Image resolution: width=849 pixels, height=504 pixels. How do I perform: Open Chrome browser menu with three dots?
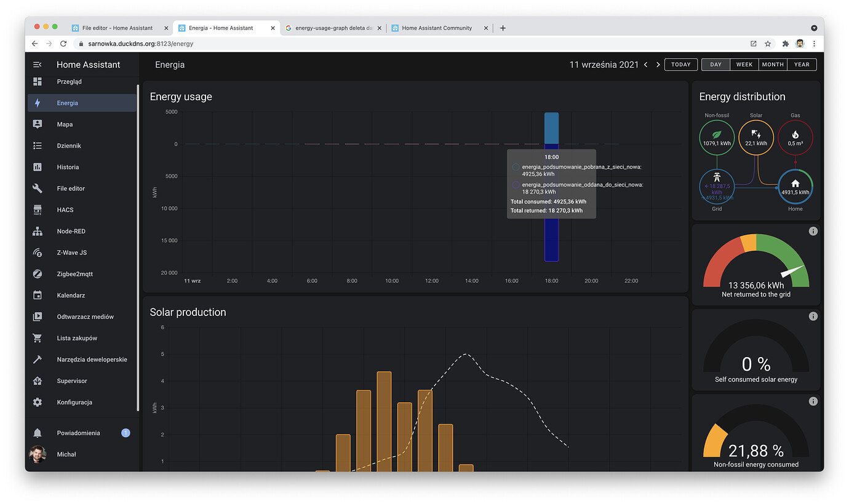coord(814,44)
